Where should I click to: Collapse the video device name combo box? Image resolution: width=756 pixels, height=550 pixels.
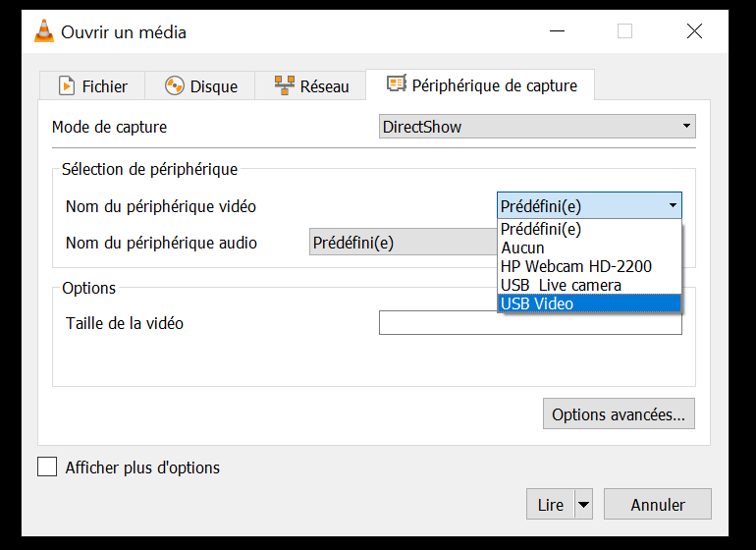589,205
